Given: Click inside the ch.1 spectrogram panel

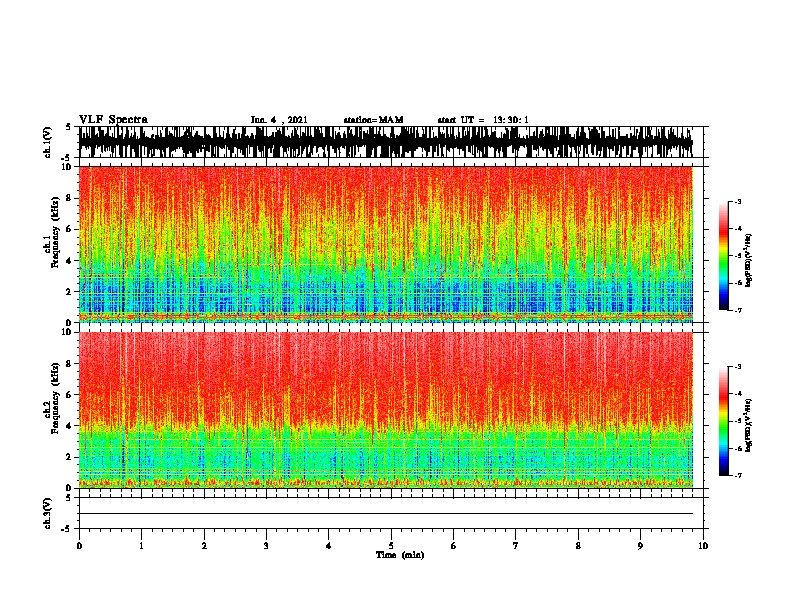Looking at the screenshot, I should (x=386, y=244).
